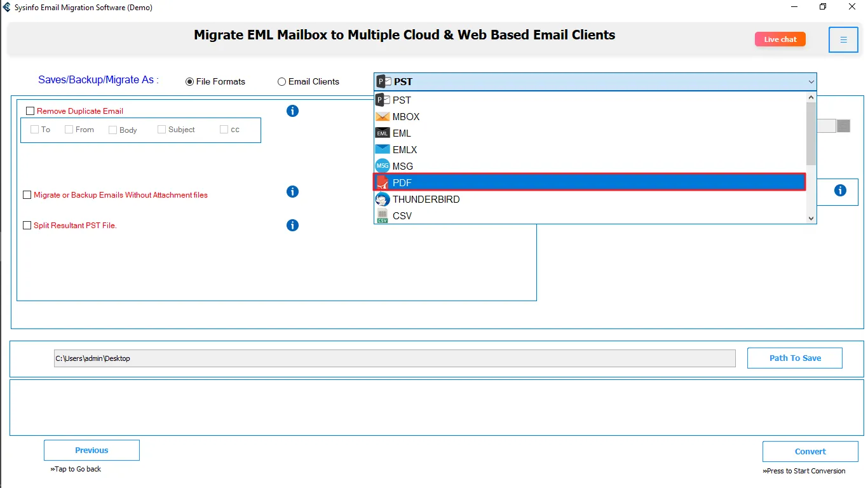Click the Live chat button
Viewport: 868px width, 488px height.
780,39
